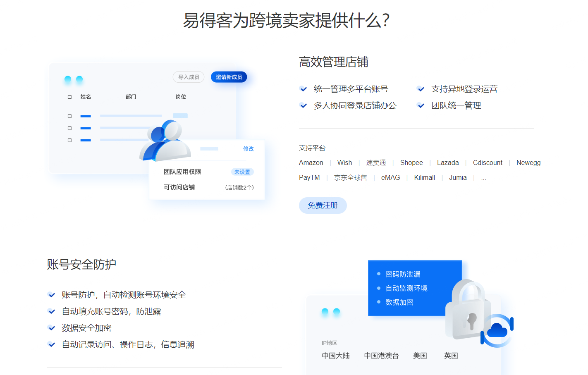The width and height of the screenshot is (588, 375).
Task: Click the 邀请新成员 button in illustration
Action: [x=229, y=77]
